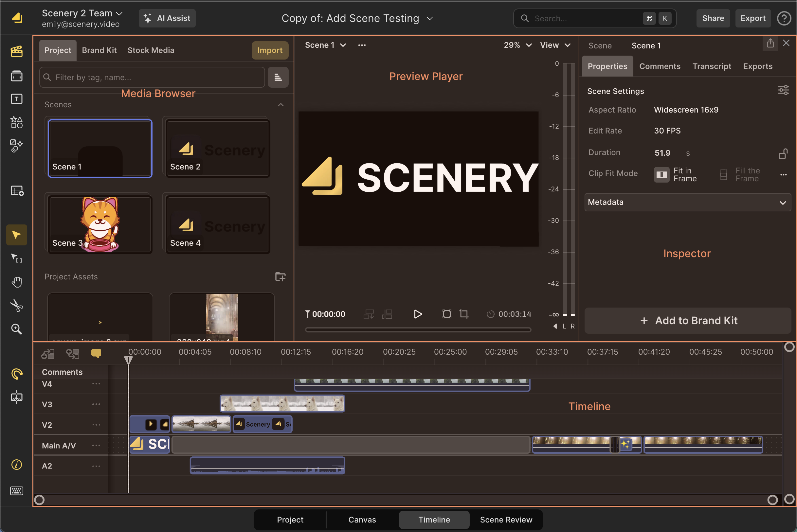Click the add track list icon in sidebar
Viewport: 797px width, 532px height.
[x=17, y=191]
